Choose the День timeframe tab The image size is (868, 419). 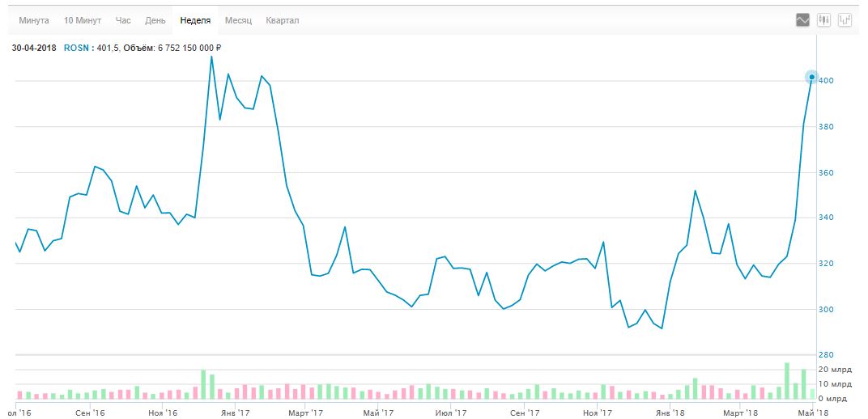pos(155,20)
